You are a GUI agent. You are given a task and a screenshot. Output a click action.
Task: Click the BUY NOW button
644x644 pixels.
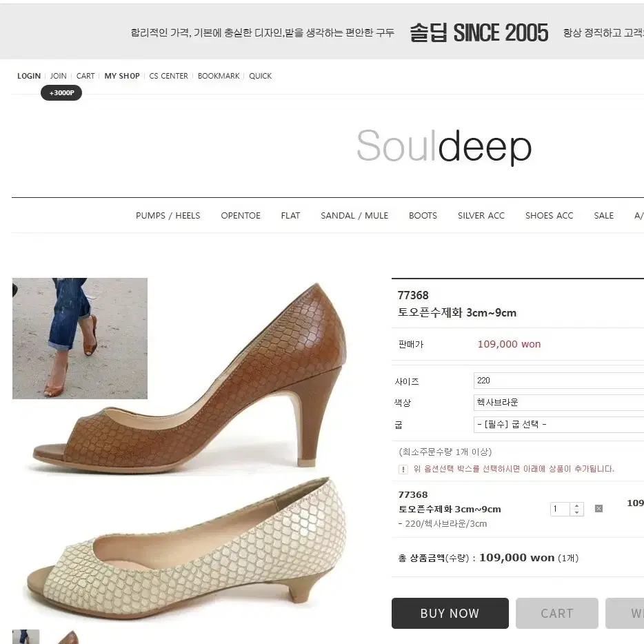point(450,613)
